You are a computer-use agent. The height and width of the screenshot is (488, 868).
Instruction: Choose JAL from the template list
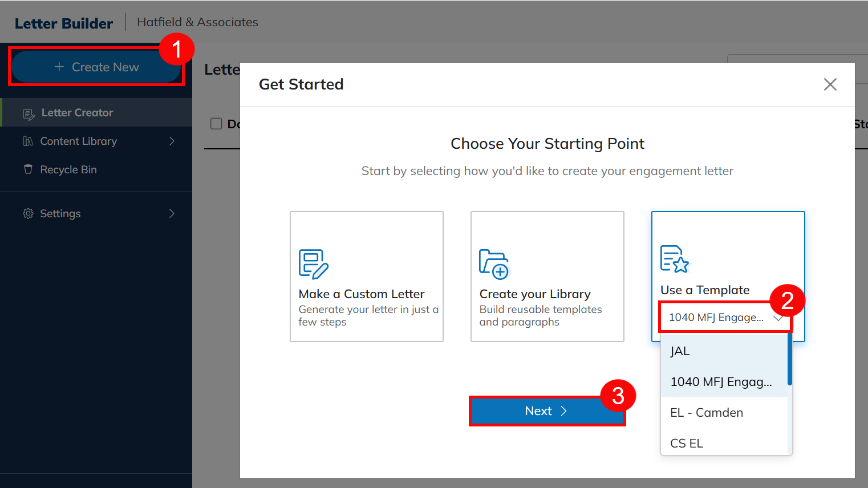coord(680,351)
